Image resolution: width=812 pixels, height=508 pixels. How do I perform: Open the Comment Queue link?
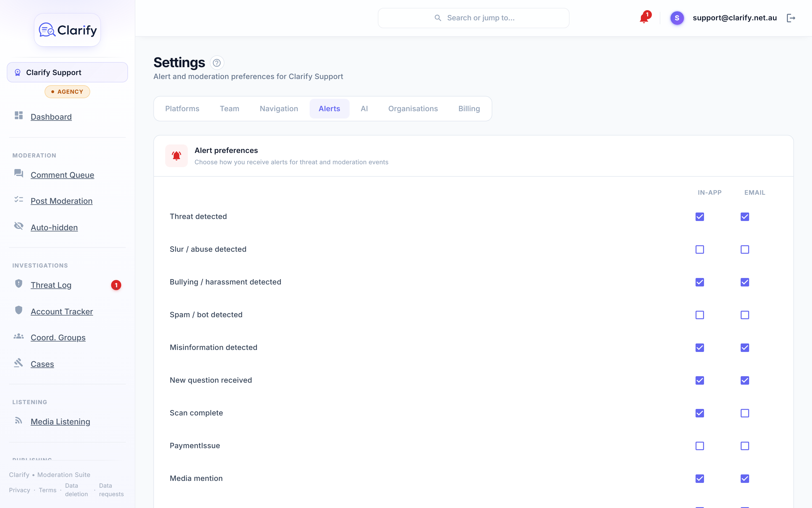tap(62, 175)
